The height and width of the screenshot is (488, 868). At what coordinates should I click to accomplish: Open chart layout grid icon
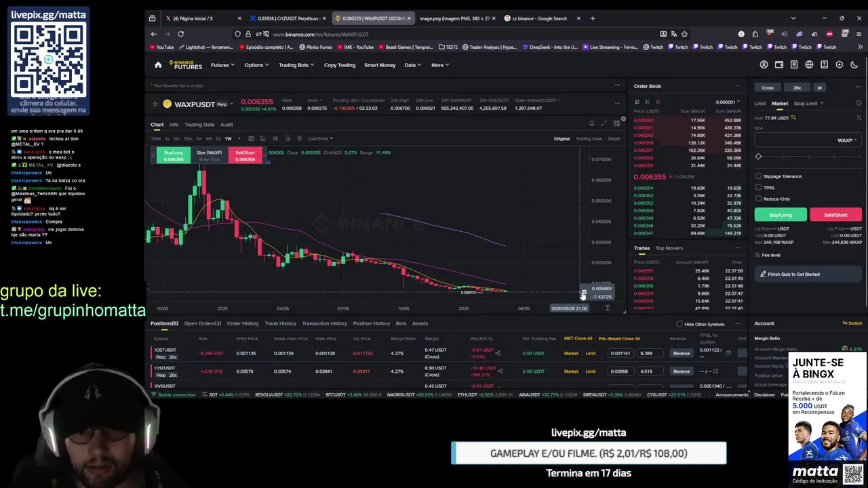tap(616, 123)
